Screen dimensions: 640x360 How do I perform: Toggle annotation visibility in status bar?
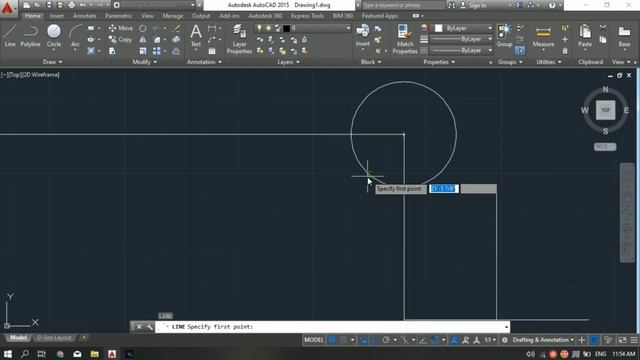pyautogui.click(x=454, y=340)
